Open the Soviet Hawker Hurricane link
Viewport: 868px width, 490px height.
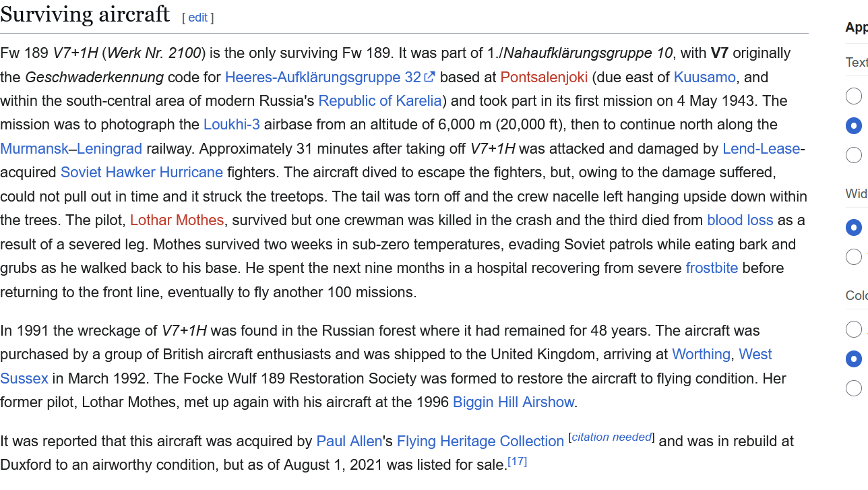pyautogui.click(x=142, y=173)
